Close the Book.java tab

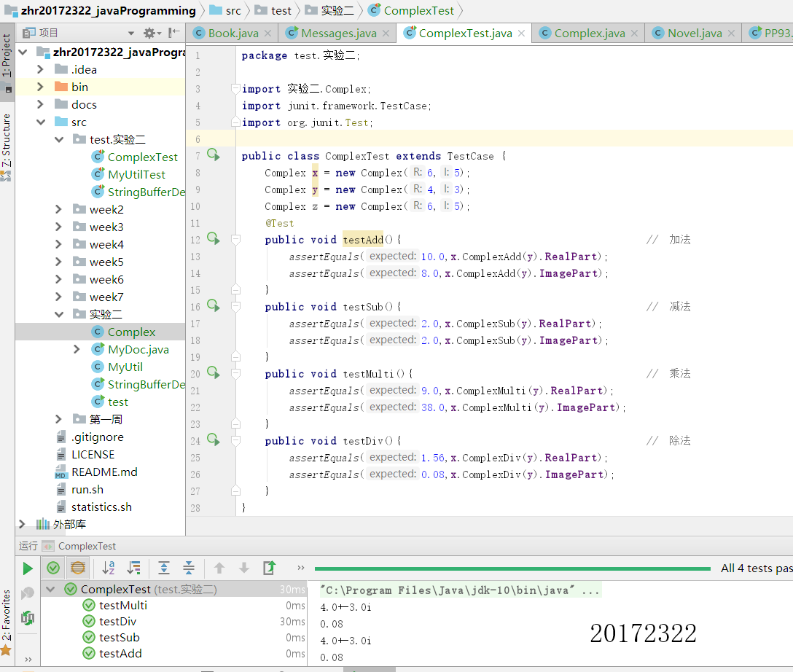pyautogui.click(x=268, y=34)
